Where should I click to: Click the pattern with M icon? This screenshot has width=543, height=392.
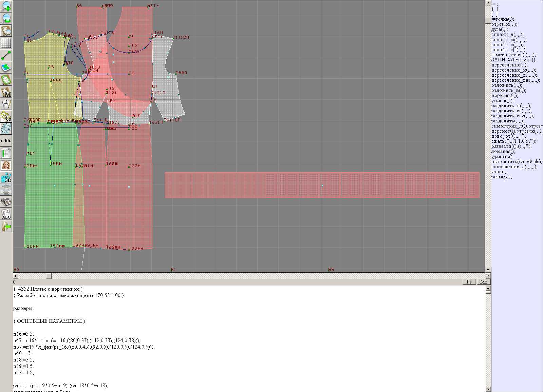(6, 92)
